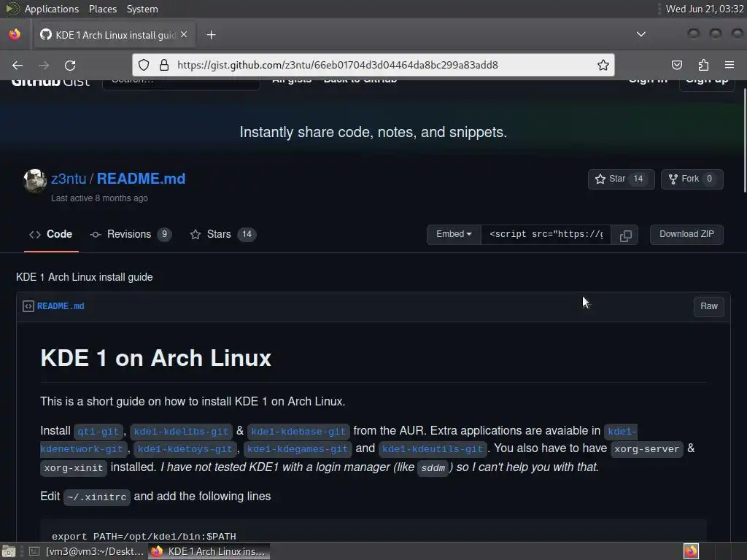Go forward using the forward arrow
This screenshot has width=747, height=560.
(x=44, y=65)
